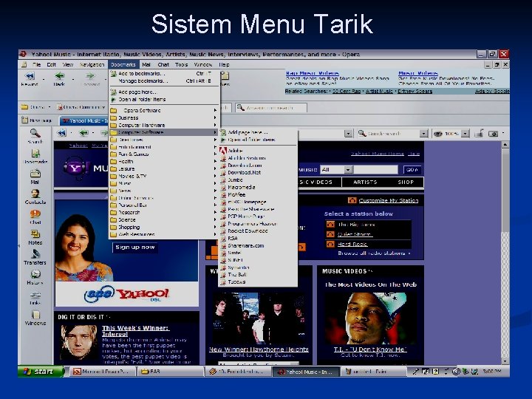Click the SHOP navigation tab on Yahoo page
The height and width of the screenshot is (399, 532).
click(x=406, y=183)
